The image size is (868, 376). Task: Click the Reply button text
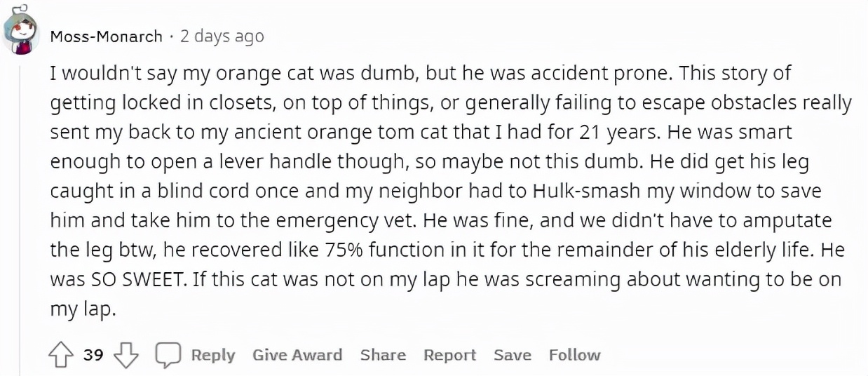pos(212,355)
